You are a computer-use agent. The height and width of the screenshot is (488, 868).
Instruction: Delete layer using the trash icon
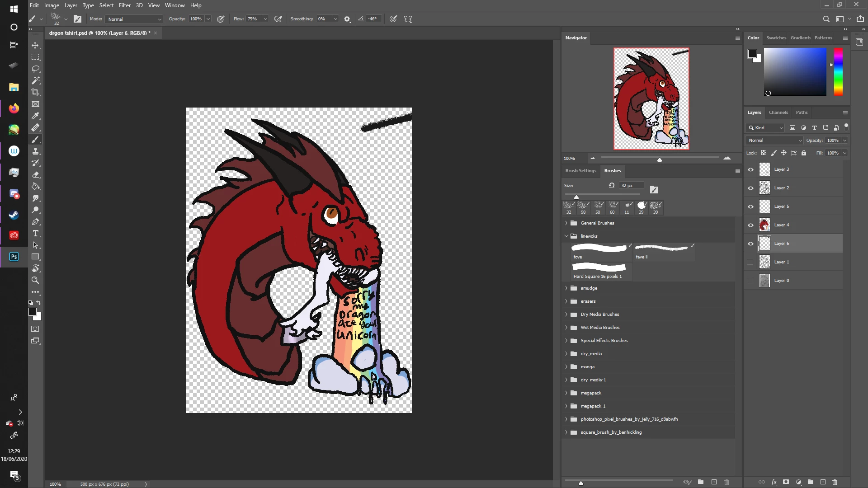[x=835, y=482]
